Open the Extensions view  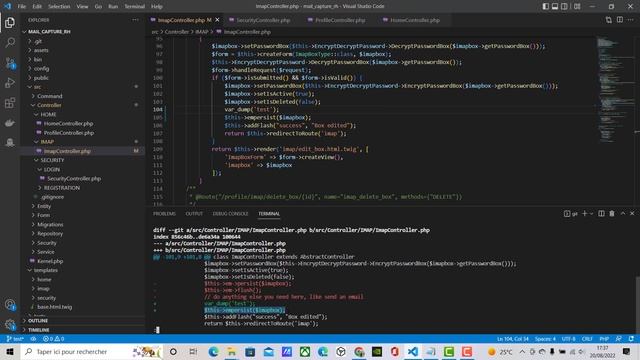click(x=10, y=103)
